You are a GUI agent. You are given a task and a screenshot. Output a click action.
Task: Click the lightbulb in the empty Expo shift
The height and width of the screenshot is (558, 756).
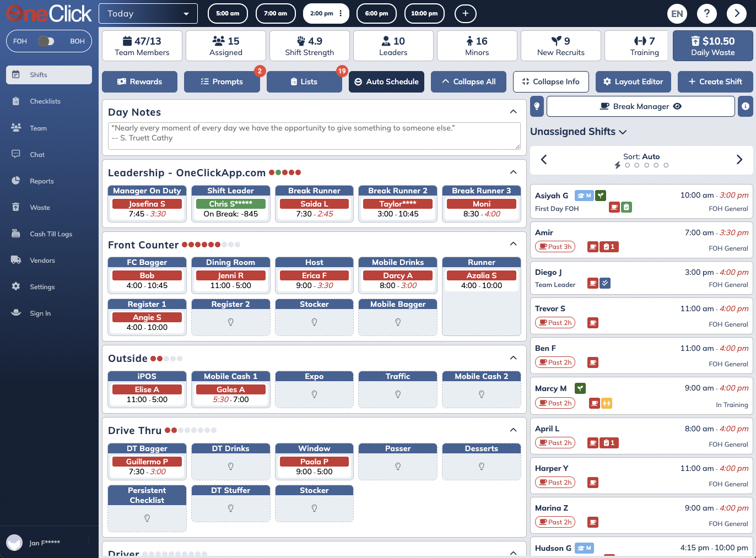tap(314, 394)
